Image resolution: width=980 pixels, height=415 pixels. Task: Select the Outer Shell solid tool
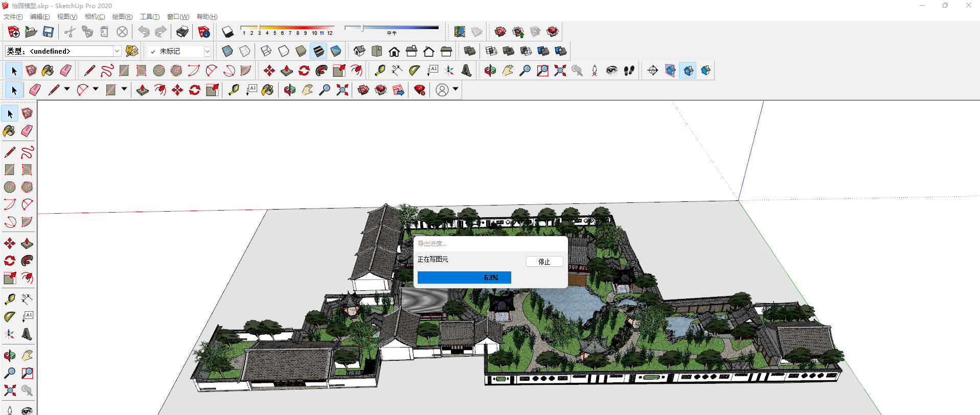point(470,51)
